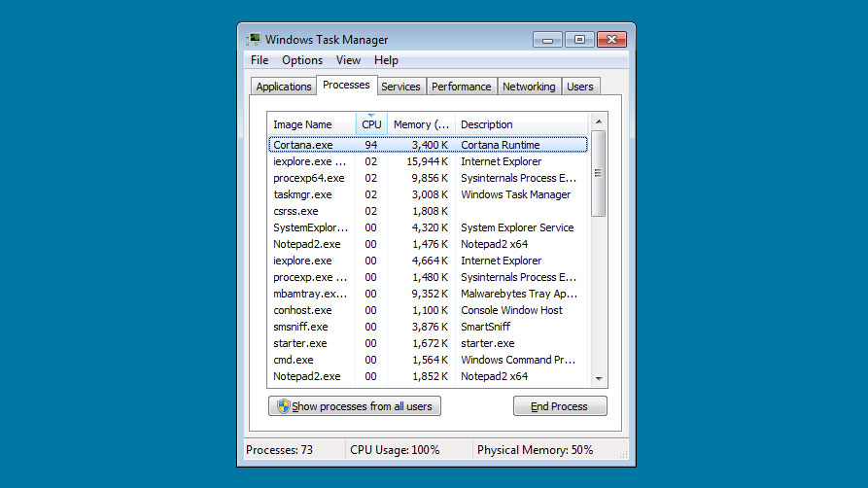Select the mbamtray.ex... process
This screenshot has height=488, width=868.
click(x=428, y=294)
